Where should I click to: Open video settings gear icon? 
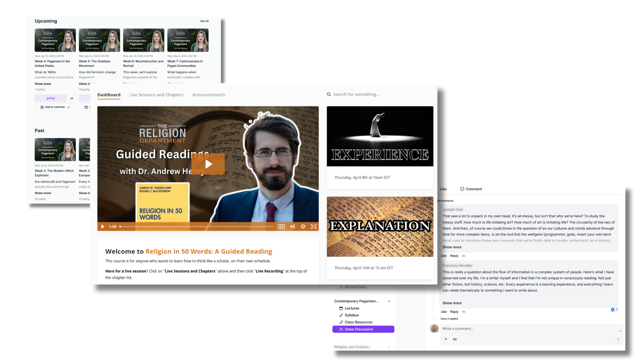[303, 227]
